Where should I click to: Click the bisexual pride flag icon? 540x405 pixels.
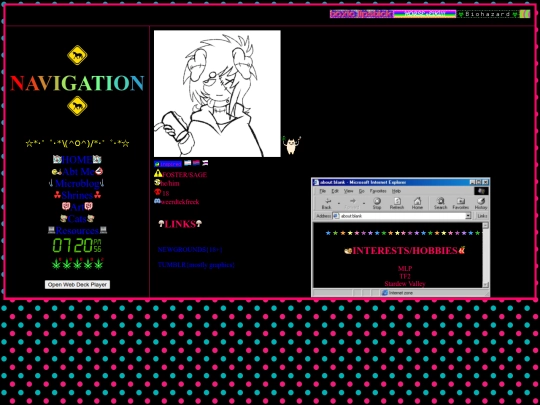pyautogui.click(x=196, y=163)
